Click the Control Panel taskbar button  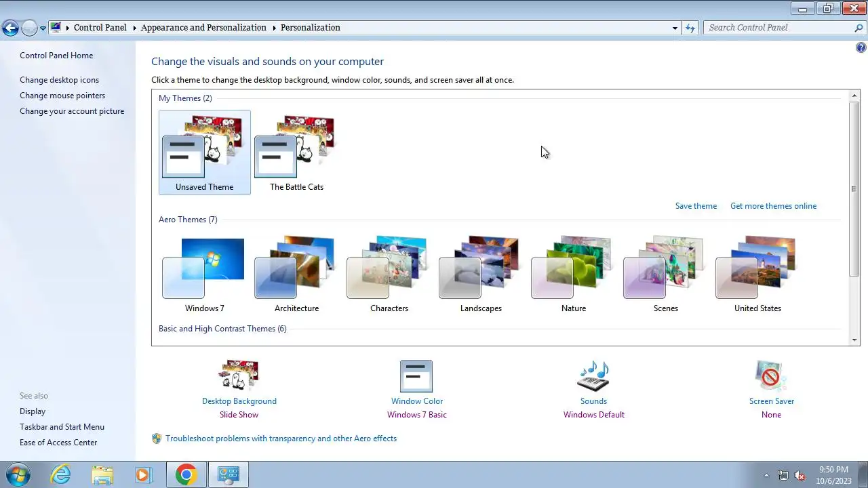pos(228,474)
